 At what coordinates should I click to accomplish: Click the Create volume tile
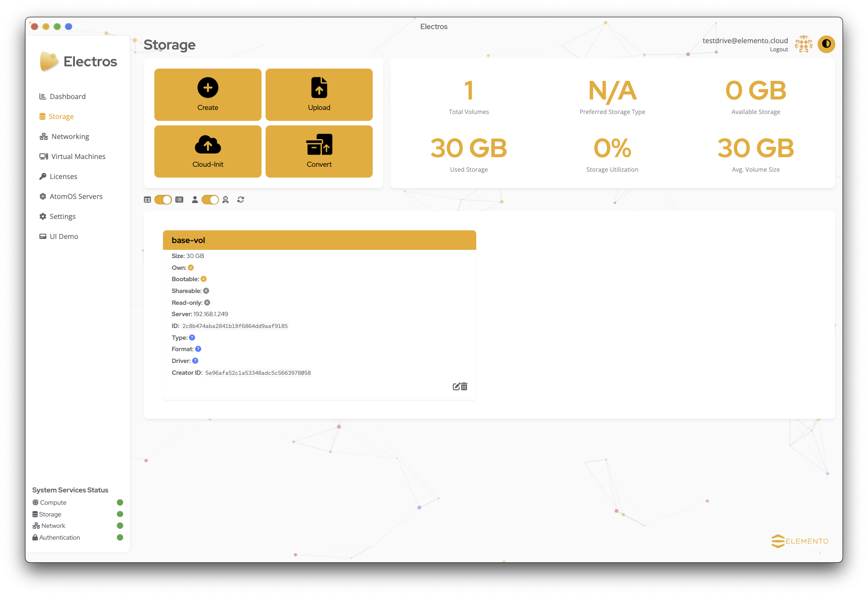point(207,94)
